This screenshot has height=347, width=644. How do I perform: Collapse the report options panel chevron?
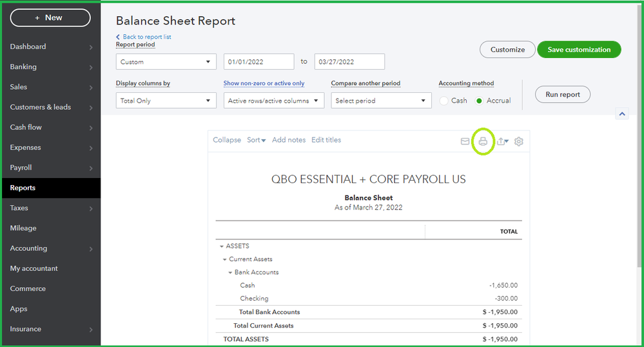click(622, 114)
